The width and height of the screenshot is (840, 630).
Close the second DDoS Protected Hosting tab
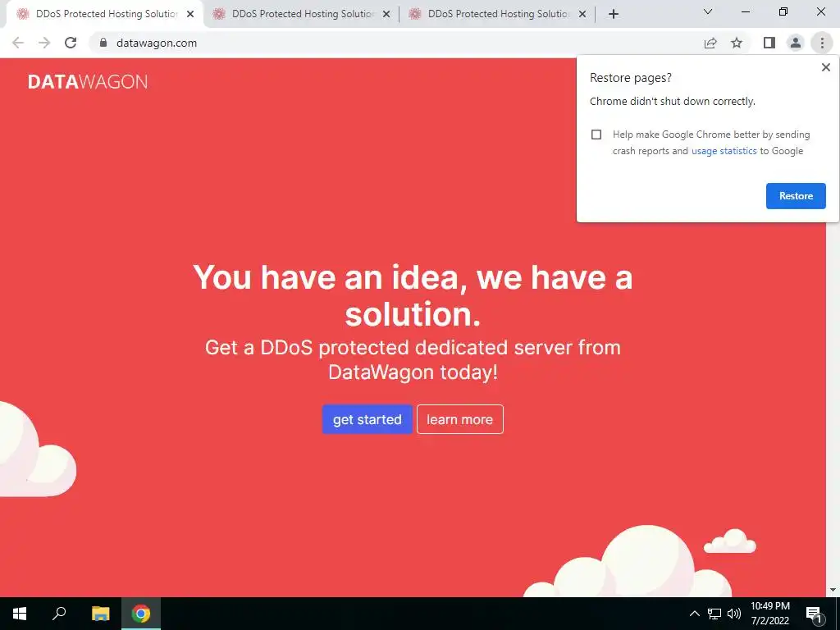(x=386, y=15)
